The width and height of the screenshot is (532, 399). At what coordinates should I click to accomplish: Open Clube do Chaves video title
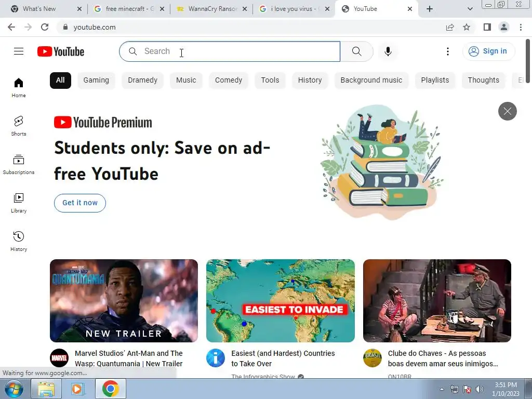click(x=443, y=358)
